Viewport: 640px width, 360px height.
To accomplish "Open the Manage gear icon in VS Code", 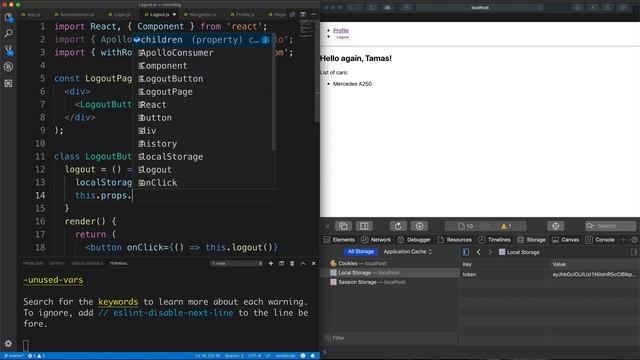I will (8, 344).
